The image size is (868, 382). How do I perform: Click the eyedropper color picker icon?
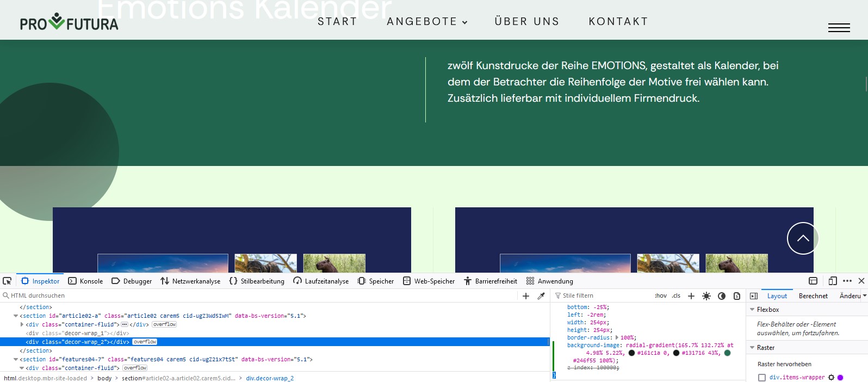[541, 296]
